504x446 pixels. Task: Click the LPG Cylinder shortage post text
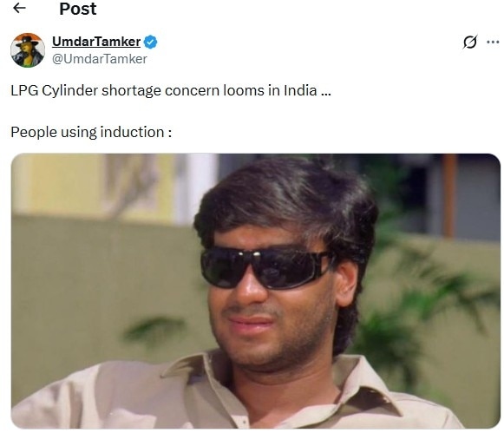pyautogui.click(x=171, y=90)
